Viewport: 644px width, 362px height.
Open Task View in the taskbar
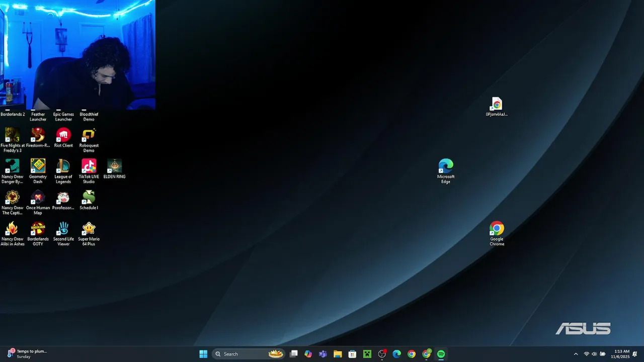click(294, 354)
